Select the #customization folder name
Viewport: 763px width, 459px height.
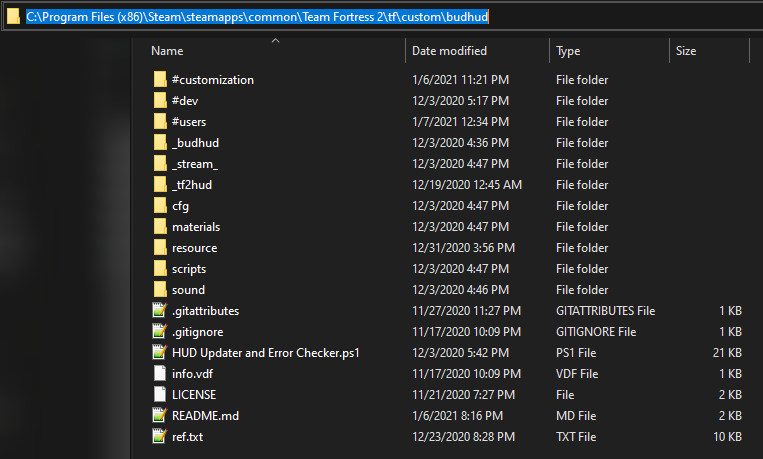(x=213, y=80)
